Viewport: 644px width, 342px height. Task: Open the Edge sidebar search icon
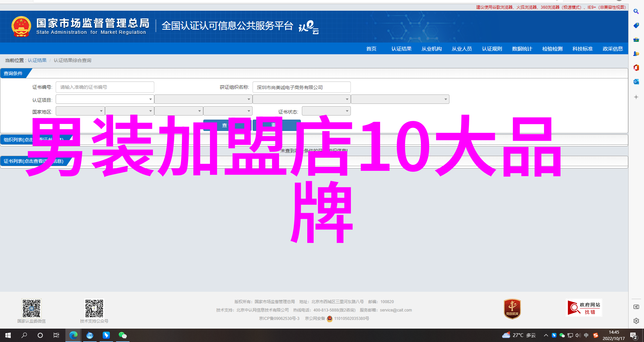click(636, 11)
